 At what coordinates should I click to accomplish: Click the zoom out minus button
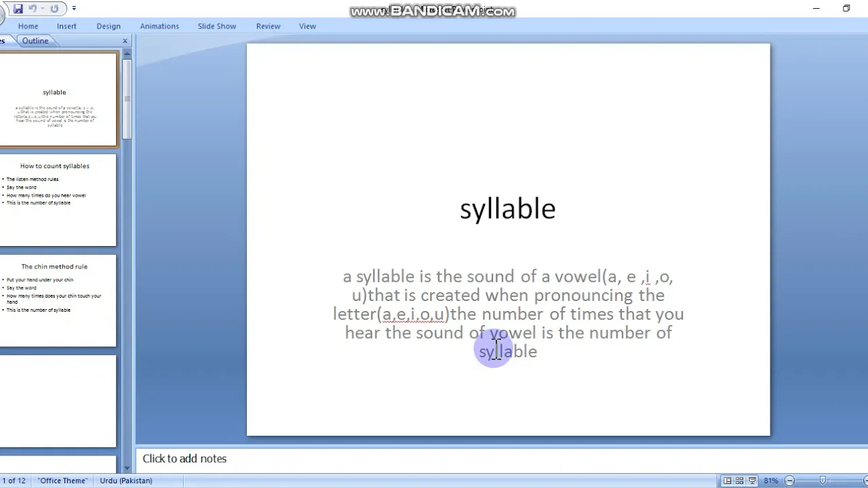[x=789, y=481]
